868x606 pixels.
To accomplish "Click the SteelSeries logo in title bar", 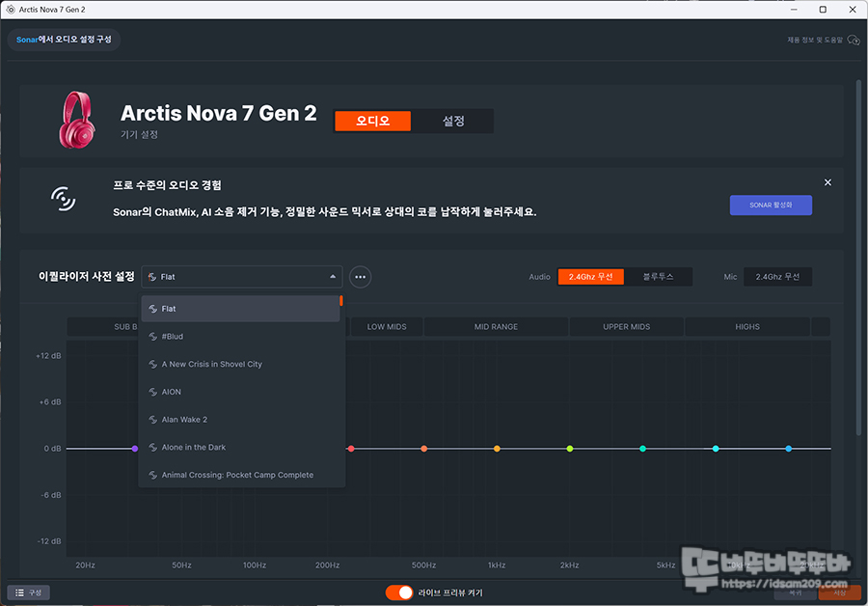I will pos(11,10).
